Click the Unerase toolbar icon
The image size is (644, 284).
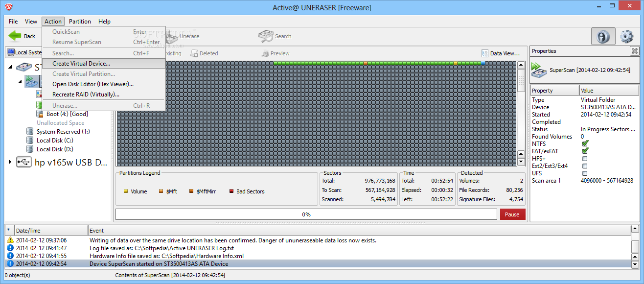click(x=172, y=36)
